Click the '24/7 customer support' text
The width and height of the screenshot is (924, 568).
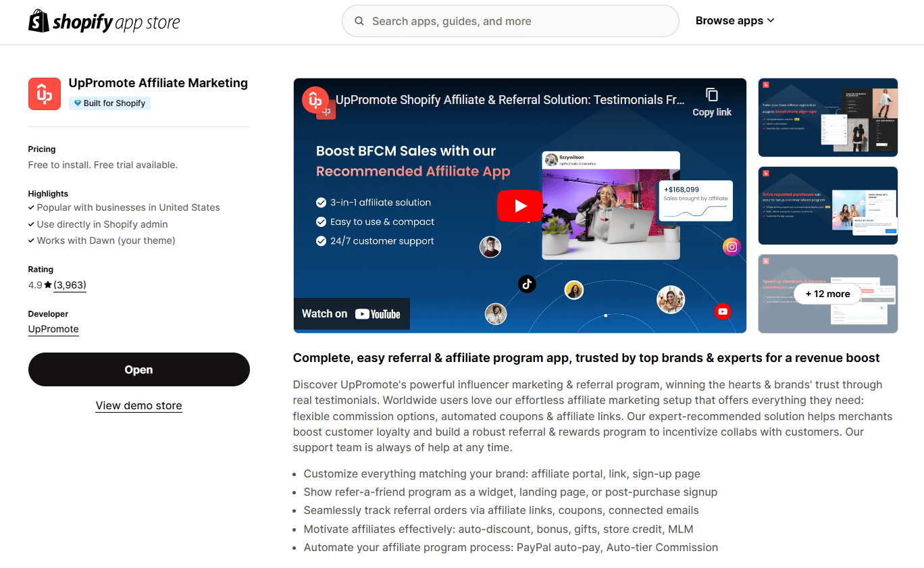click(x=382, y=241)
